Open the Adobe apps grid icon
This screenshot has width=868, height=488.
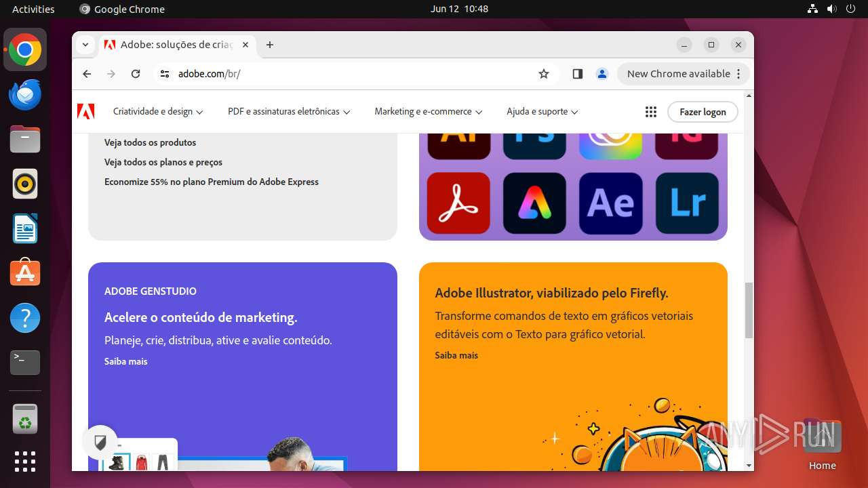pos(651,112)
